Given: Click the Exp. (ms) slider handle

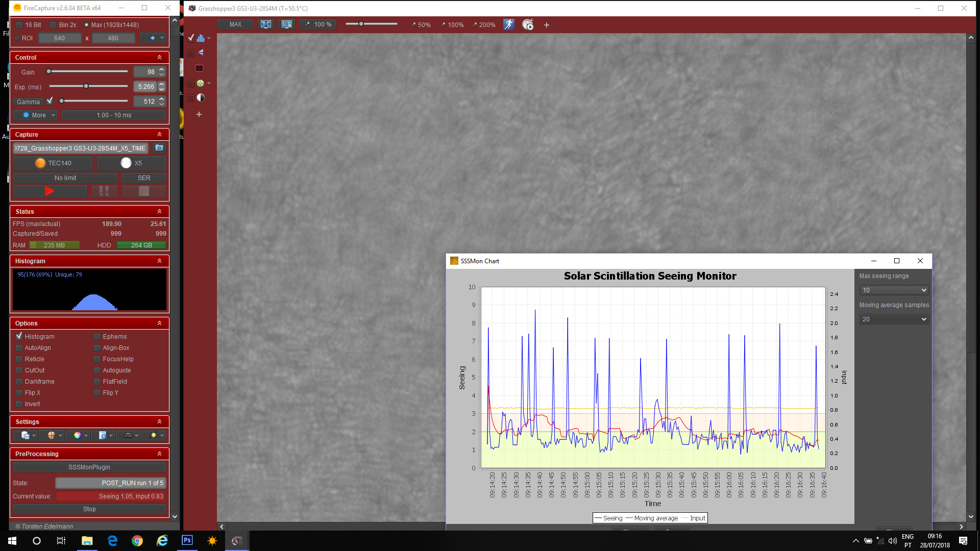Looking at the screenshot, I should click(86, 86).
